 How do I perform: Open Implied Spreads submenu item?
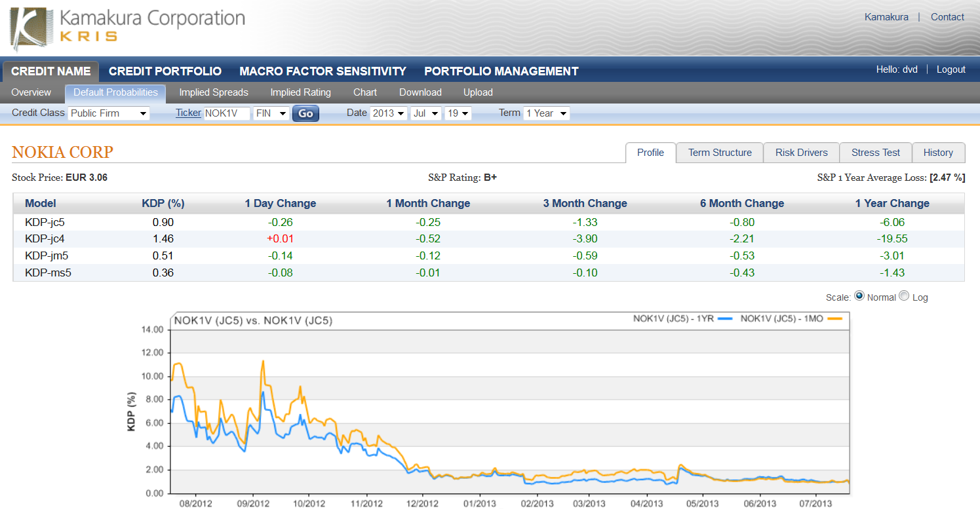[x=214, y=92]
